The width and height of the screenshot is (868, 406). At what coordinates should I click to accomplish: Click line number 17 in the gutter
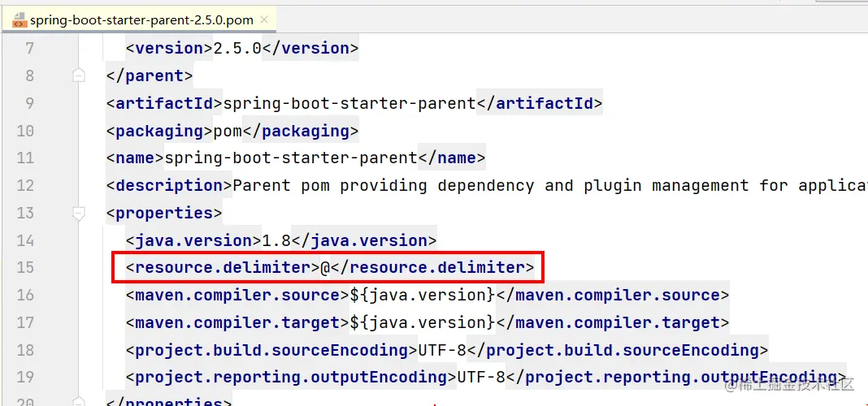[x=25, y=322]
